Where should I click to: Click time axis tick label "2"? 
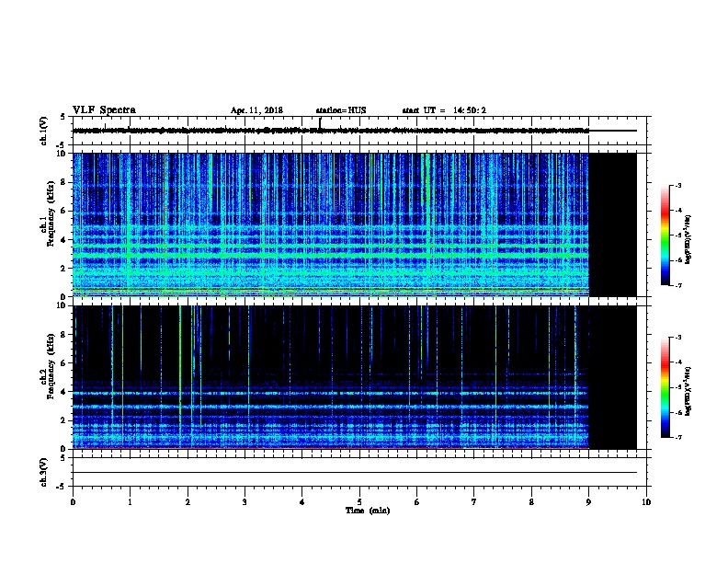tap(188, 501)
